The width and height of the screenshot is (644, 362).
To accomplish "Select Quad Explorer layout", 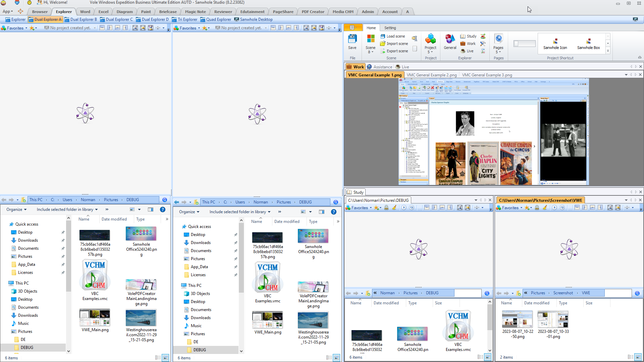I will 216,19.
